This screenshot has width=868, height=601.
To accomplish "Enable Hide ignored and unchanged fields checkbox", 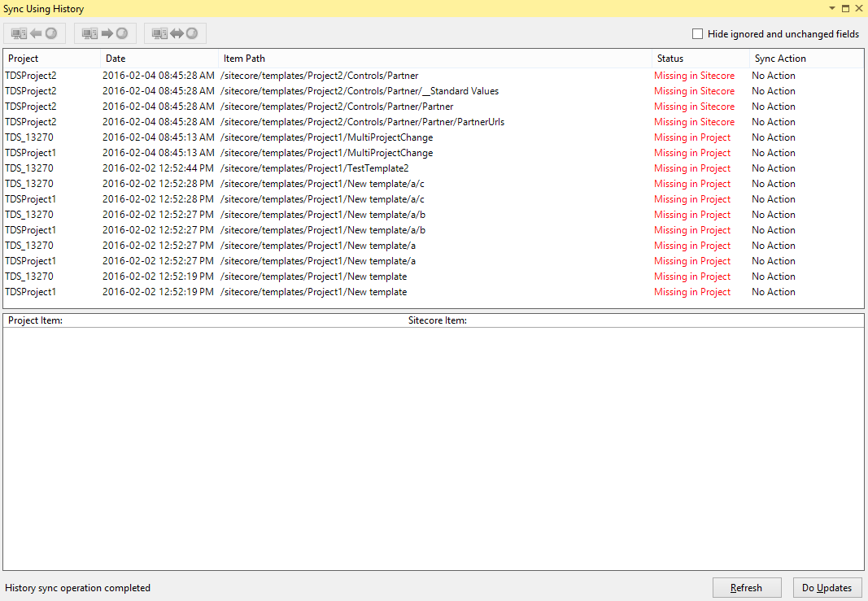I will tap(697, 34).
